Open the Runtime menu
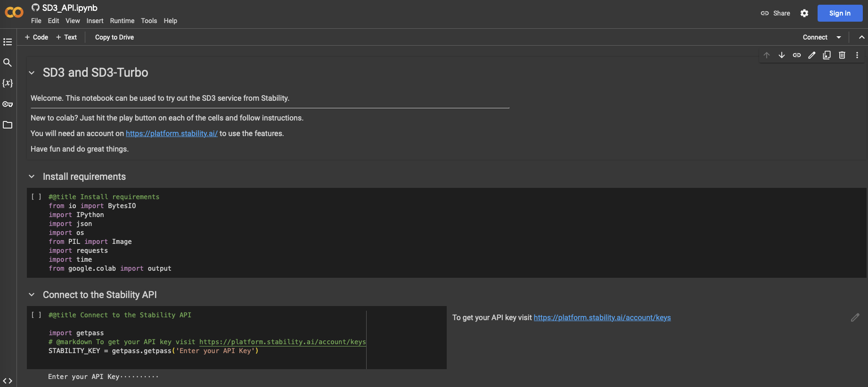868x387 pixels. point(122,21)
